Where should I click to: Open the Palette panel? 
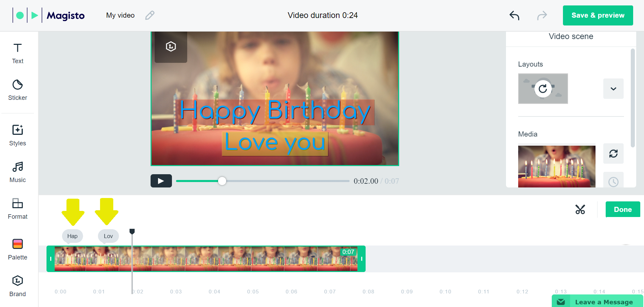point(18,250)
